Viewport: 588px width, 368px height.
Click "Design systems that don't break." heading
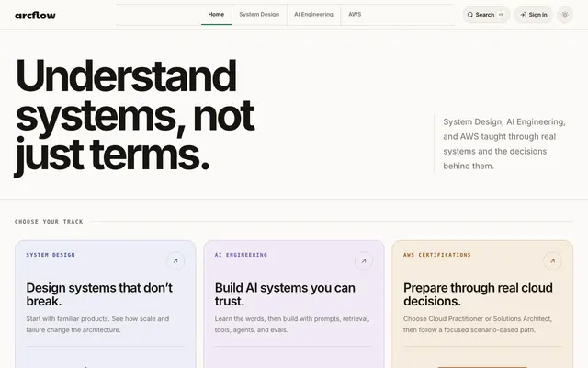point(99,294)
